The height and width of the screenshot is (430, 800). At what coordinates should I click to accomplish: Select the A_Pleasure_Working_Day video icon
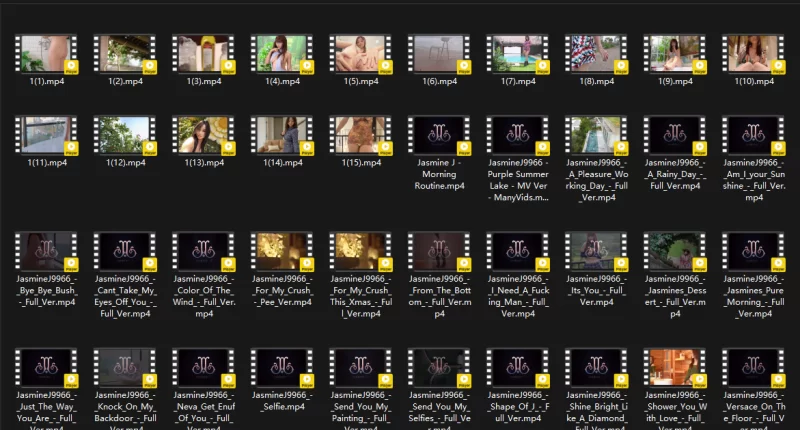pyautogui.click(x=596, y=135)
